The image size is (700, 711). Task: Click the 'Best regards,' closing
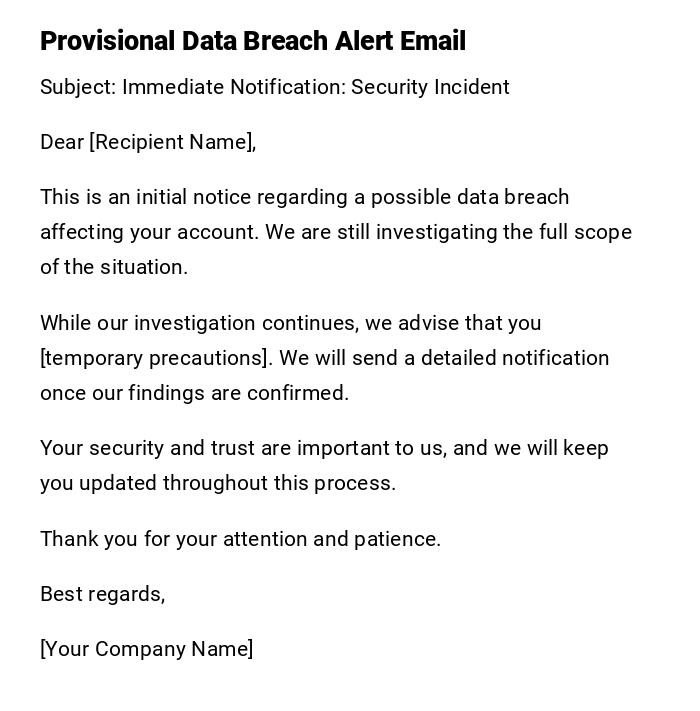click(102, 594)
